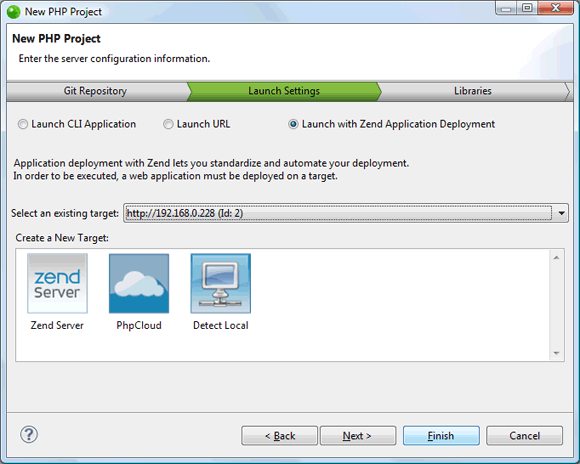The height and width of the screenshot is (464, 580).
Task: Select Launch CLI Application radio button
Action: point(23,124)
